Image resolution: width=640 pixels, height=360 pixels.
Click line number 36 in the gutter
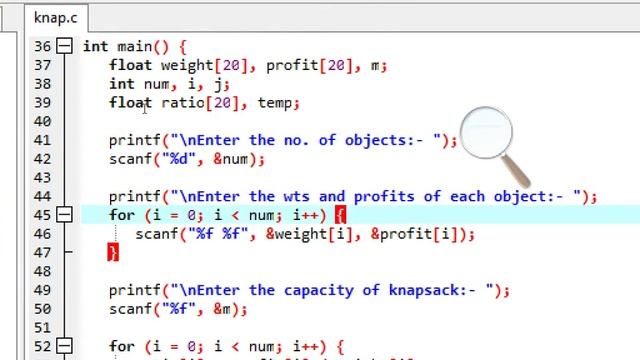coord(42,47)
